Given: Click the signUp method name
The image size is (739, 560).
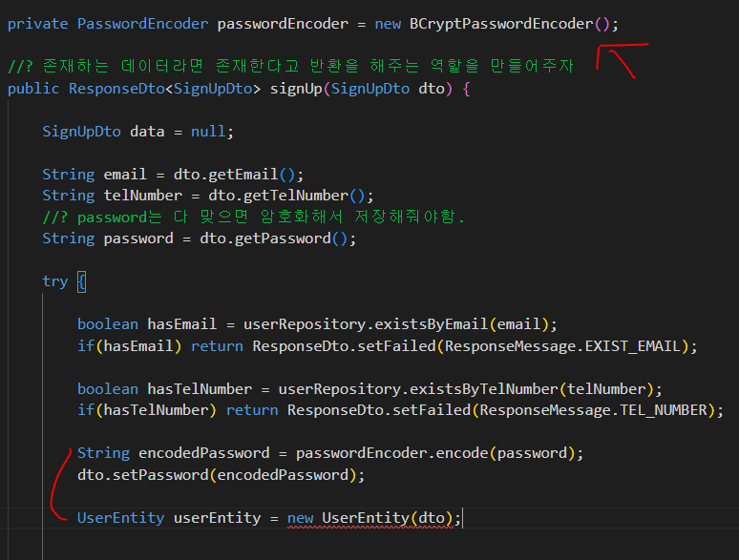Looking at the screenshot, I should coord(296,89).
